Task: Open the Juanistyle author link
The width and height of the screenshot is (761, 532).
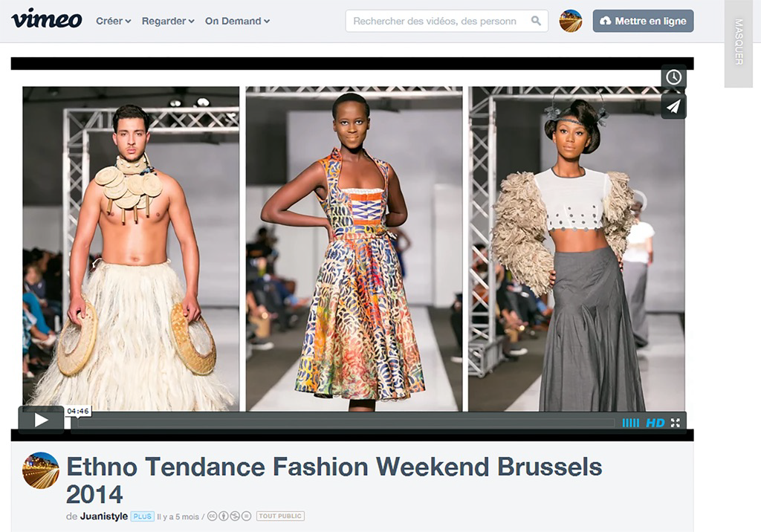Action: [x=104, y=516]
